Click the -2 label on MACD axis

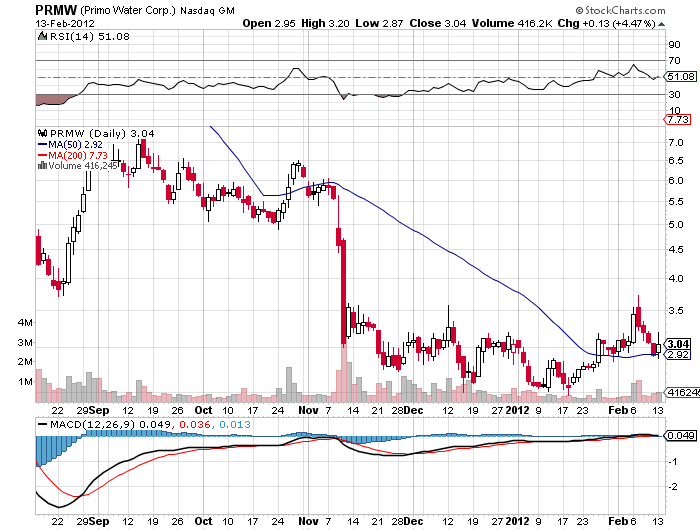click(x=673, y=487)
